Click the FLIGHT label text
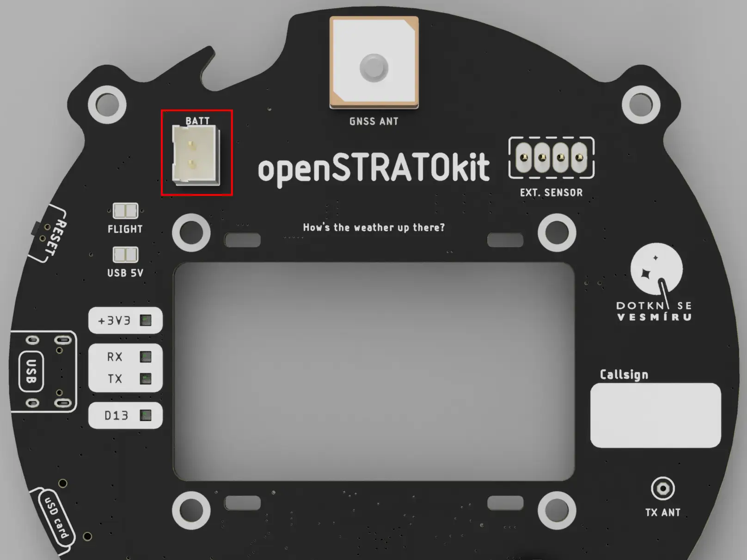747x560 pixels. (125, 229)
